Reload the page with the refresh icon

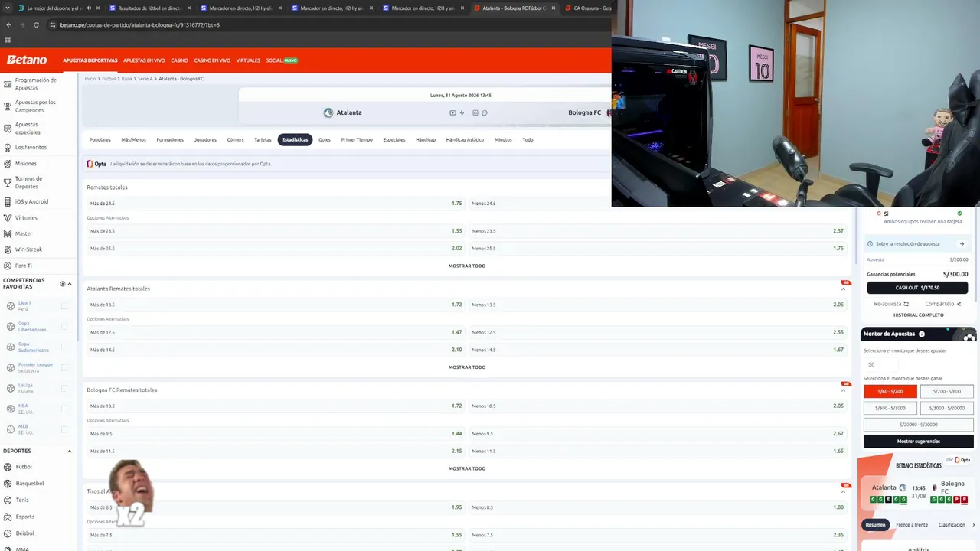(36, 24)
